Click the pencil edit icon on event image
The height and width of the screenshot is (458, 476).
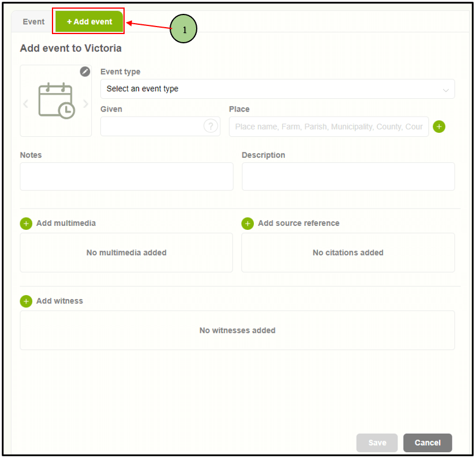(85, 71)
